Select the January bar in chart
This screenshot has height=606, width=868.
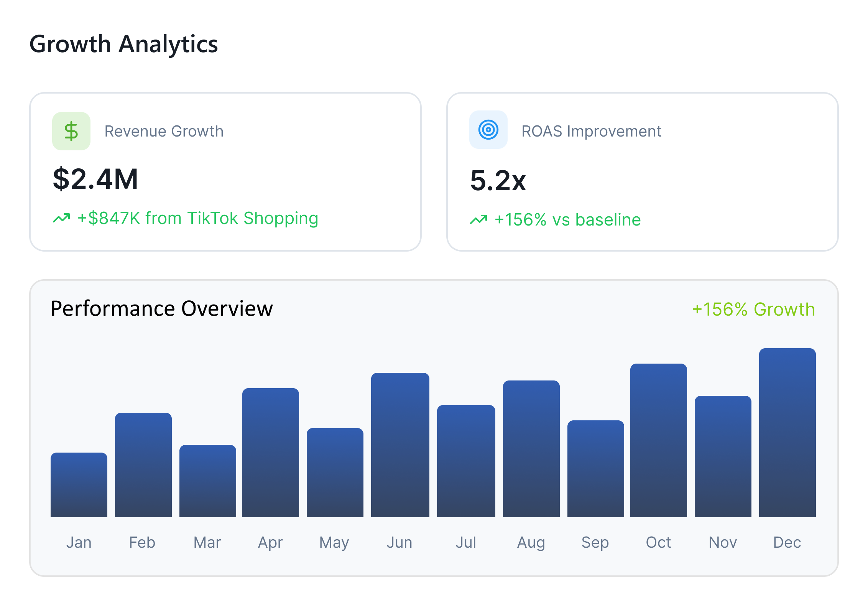coord(79,485)
